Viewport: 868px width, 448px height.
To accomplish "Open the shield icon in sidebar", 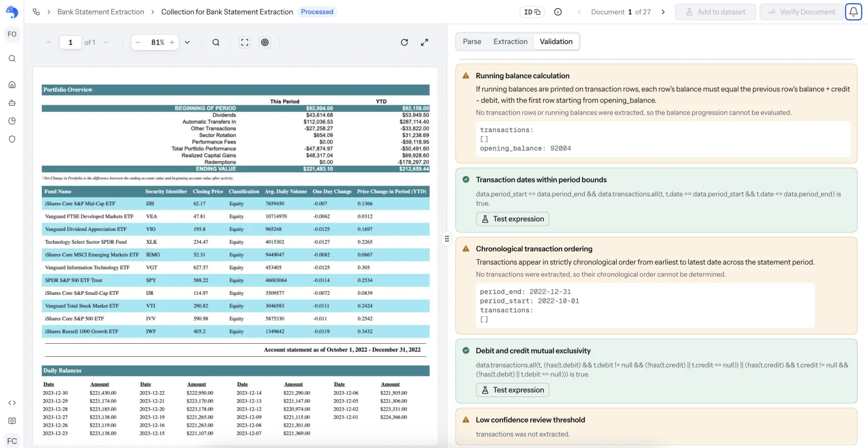I will [12, 139].
